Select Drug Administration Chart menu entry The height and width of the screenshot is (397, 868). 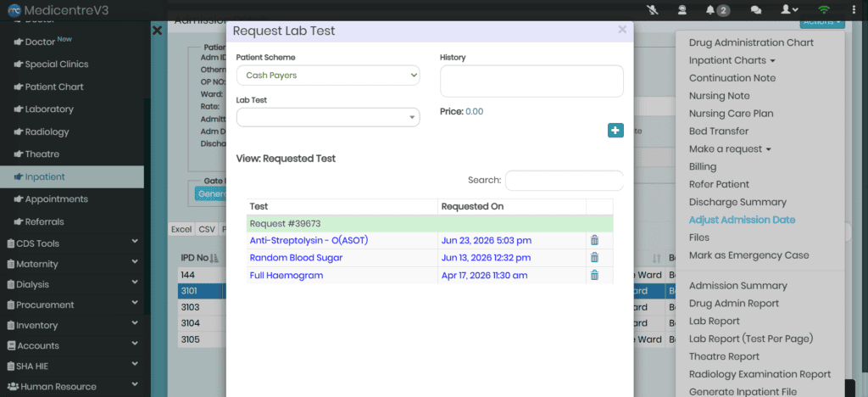tap(751, 42)
